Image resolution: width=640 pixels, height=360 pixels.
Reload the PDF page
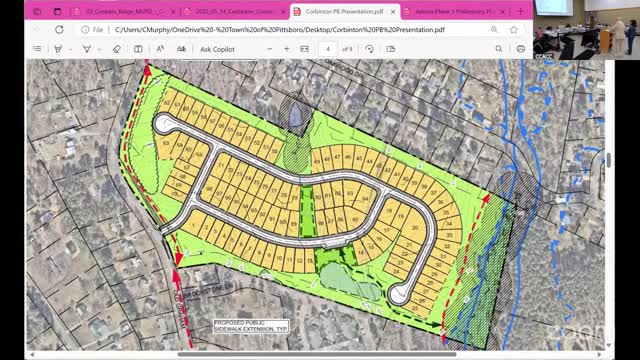[59, 29]
